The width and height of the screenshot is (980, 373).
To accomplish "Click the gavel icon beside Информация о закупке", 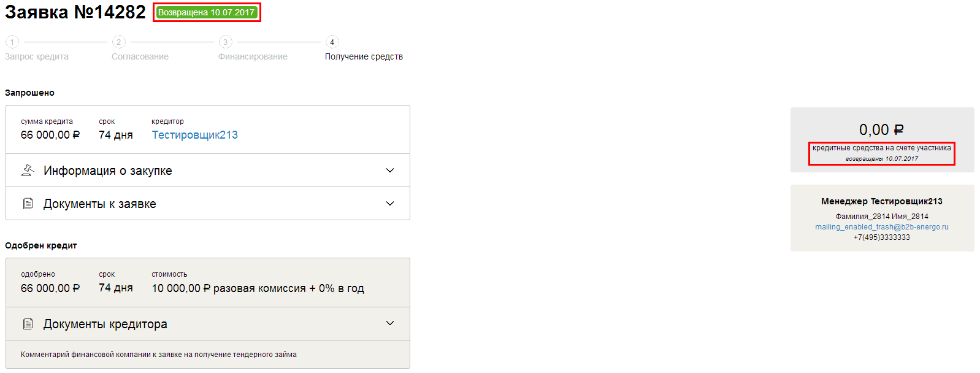I will (28, 171).
